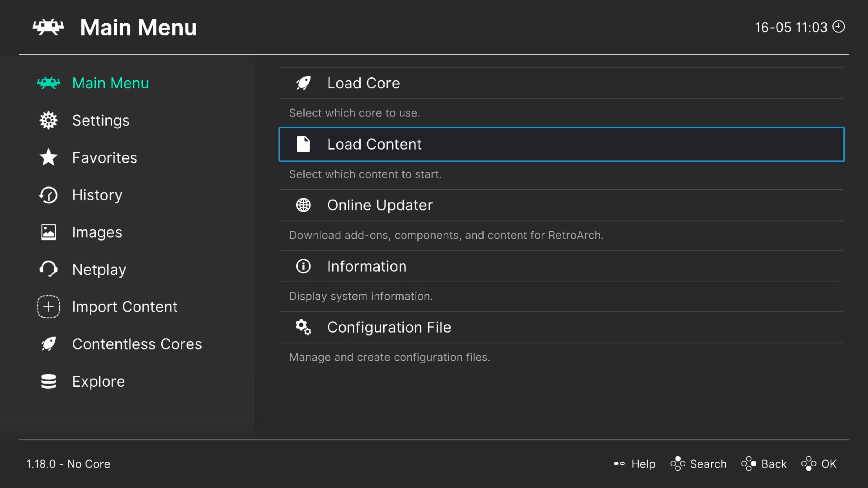
Task: Click the OK button in footer
Action: point(819,464)
